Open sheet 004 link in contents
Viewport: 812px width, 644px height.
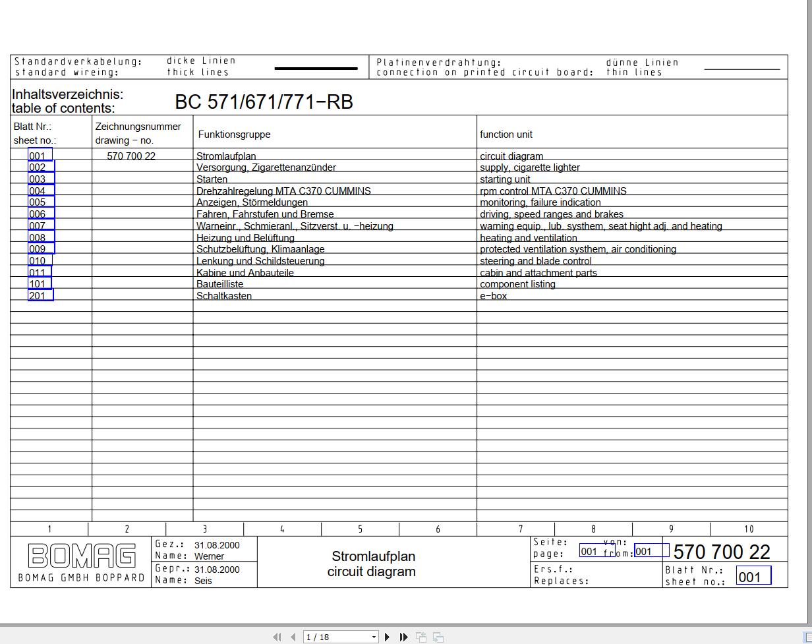pyautogui.click(x=41, y=190)
